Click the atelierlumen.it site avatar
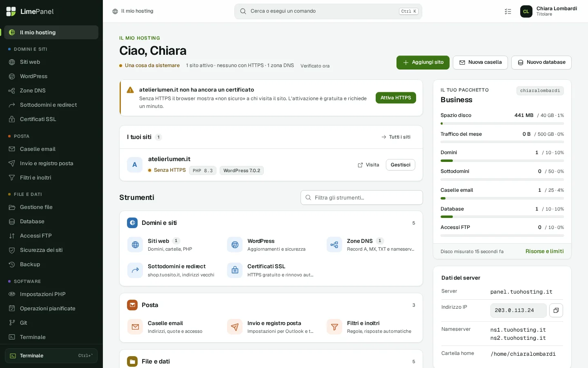 tap(135, 165)
